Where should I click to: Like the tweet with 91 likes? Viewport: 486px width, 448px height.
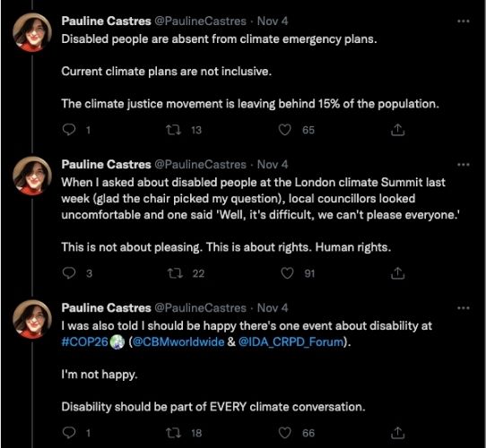point(287,273)
